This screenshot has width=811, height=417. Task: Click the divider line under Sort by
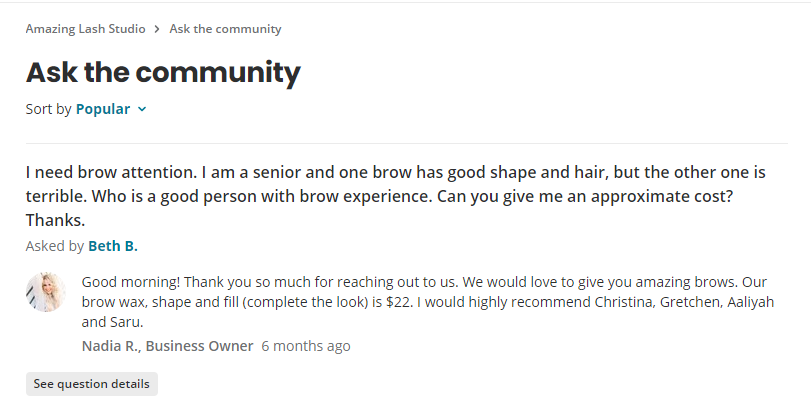pyautogui.click(x=406, y=143)
